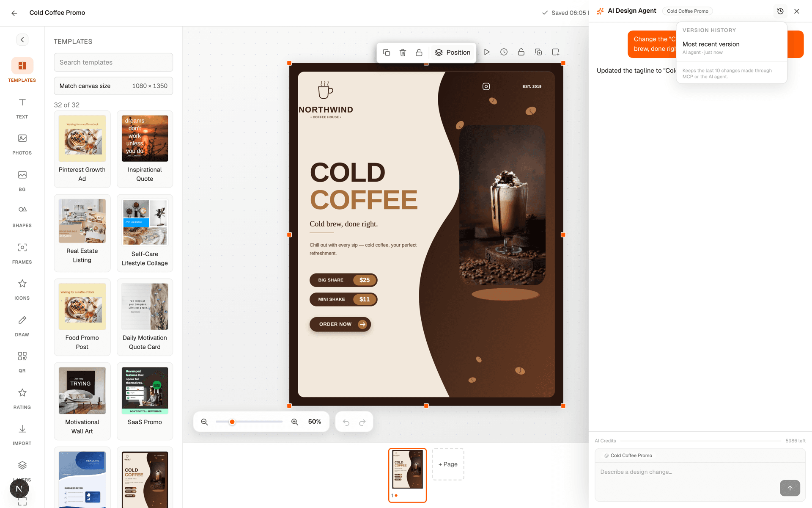Open the Position dropdown
812x508 pixels.
(x=453, y=52)
